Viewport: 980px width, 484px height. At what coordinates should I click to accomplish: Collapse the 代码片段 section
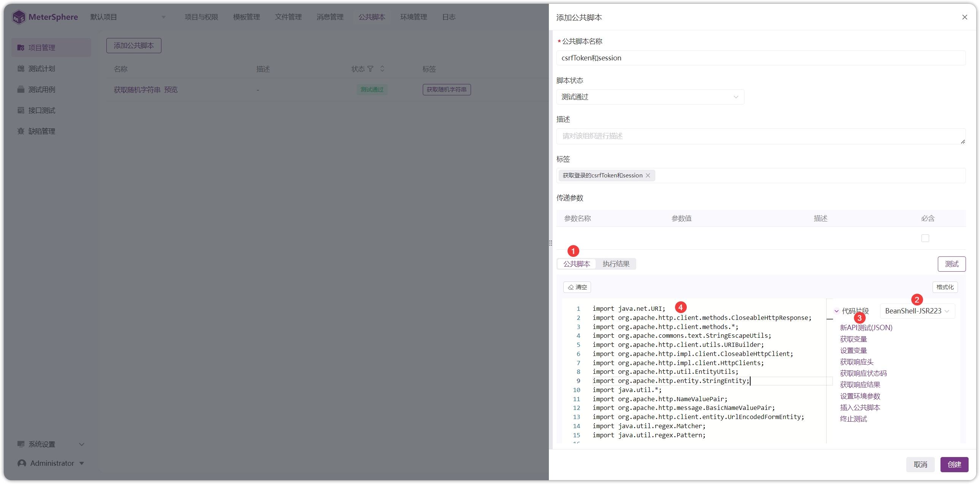836,311
